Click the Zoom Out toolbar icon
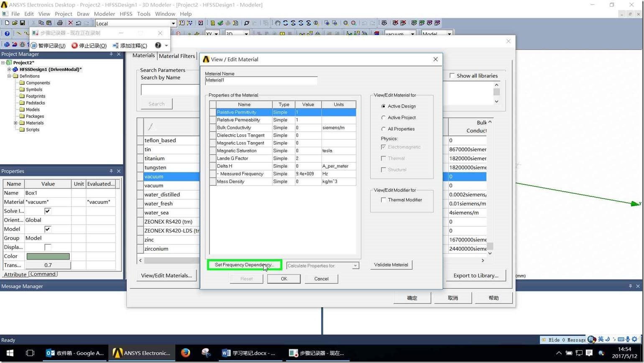644x363 pixels. point(335,23)
